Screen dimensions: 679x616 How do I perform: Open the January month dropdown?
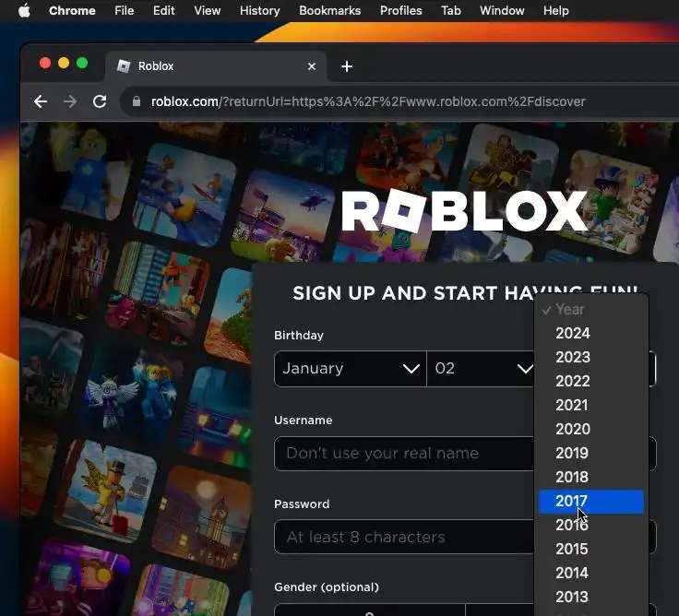point(351,368)
